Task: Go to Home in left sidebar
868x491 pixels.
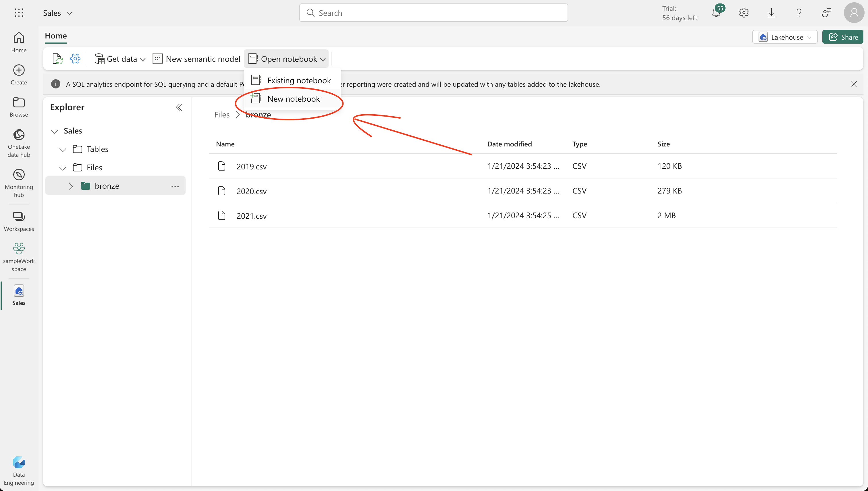Action: pyautogui.click(x=19, y=42)
